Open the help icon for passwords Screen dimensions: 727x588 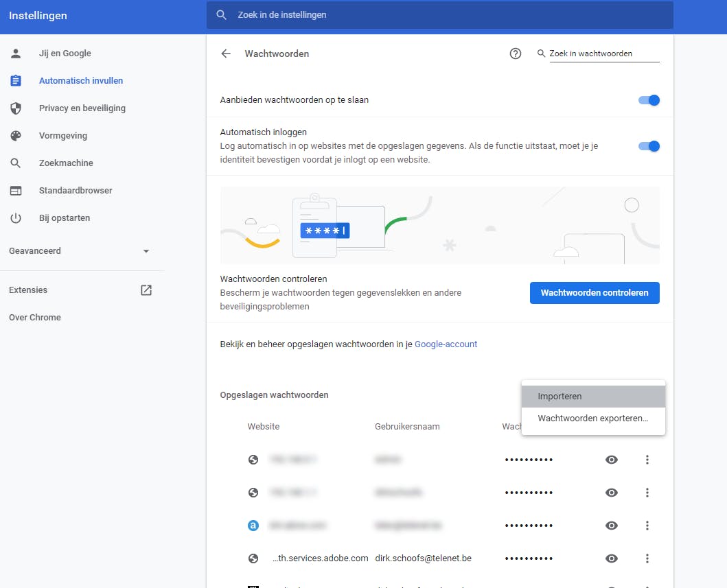point(515,54)
